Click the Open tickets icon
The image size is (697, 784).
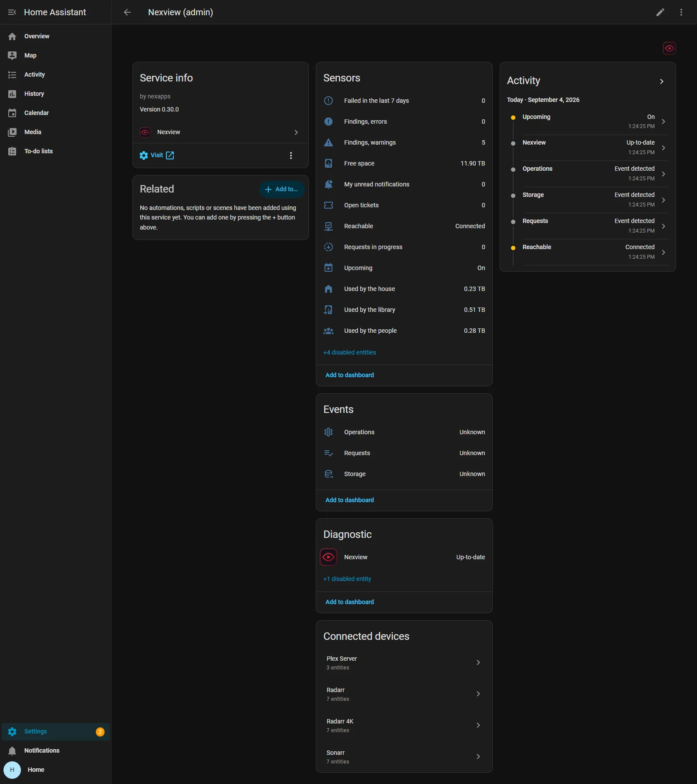(x=328, y=205)
